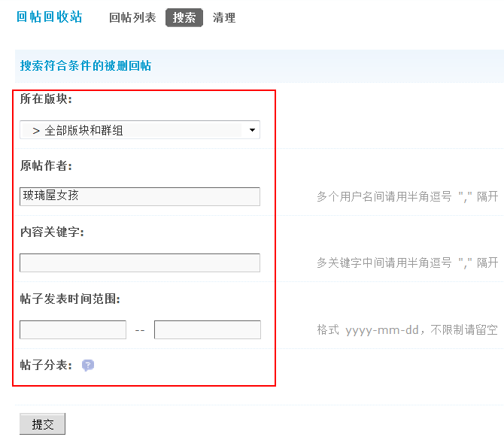Open the 清理 tab
The height and width of the screenshot is (437, 504).
[x=224, y=18]
